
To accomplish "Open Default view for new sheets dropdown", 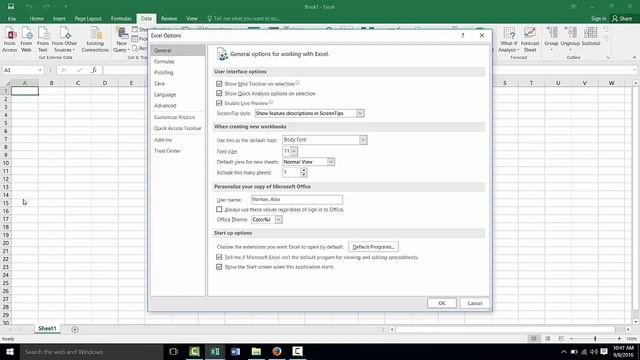I will (x=331, y=162).
